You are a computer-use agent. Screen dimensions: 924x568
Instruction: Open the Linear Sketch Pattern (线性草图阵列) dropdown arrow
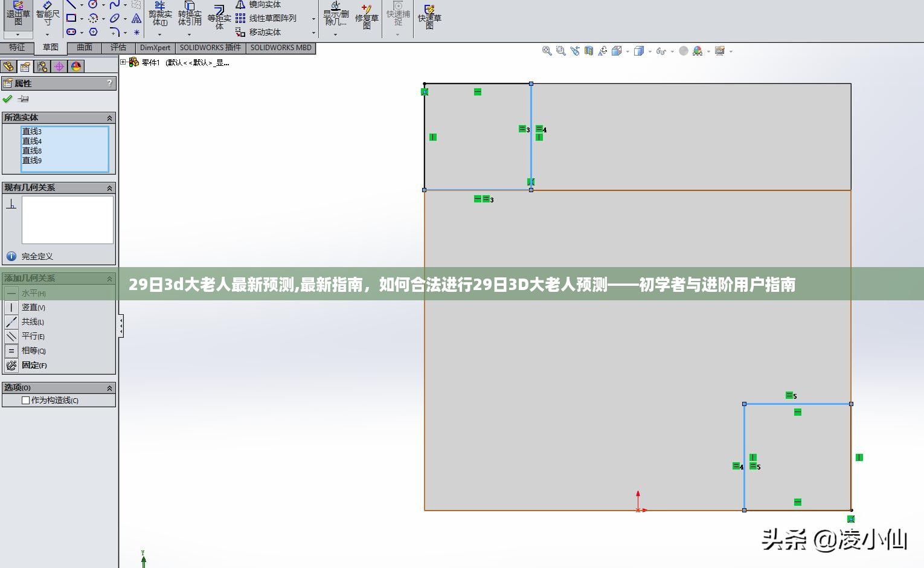coord(313,19)
